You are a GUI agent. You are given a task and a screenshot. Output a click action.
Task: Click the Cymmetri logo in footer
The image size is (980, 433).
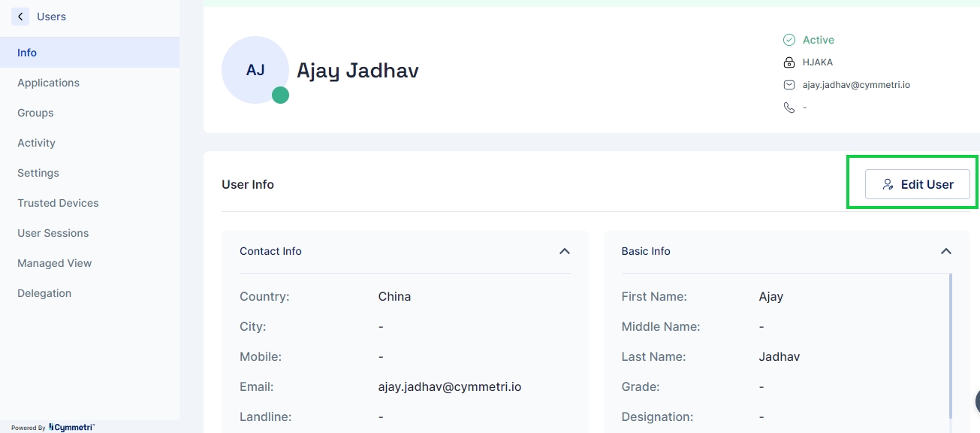[x=71, y=427]
